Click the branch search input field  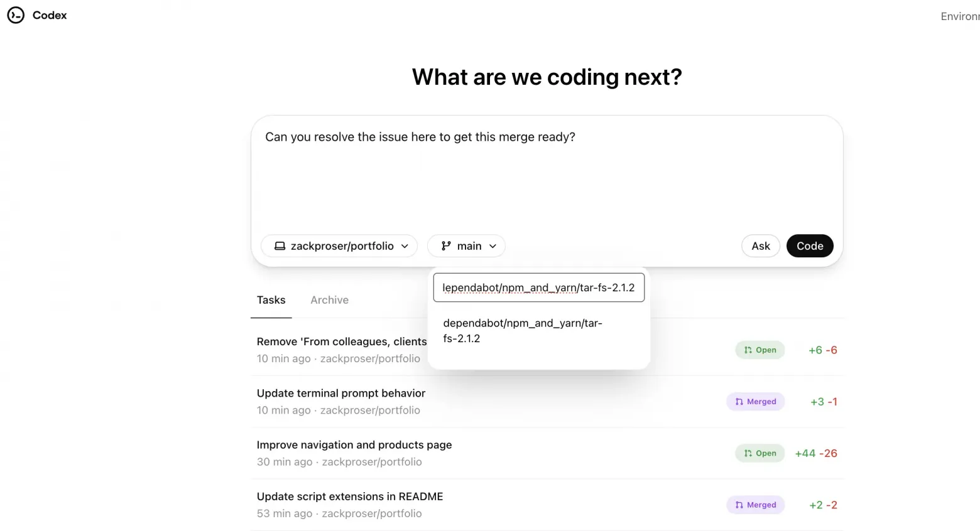538,287
